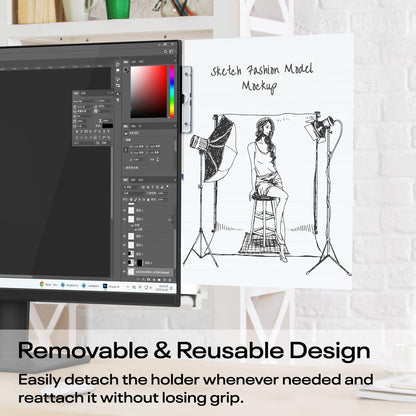This screenshot has width=416, height=416.
Task: Toggle visibility eye of the layer with black mask
Action: (x=124, y=263)
